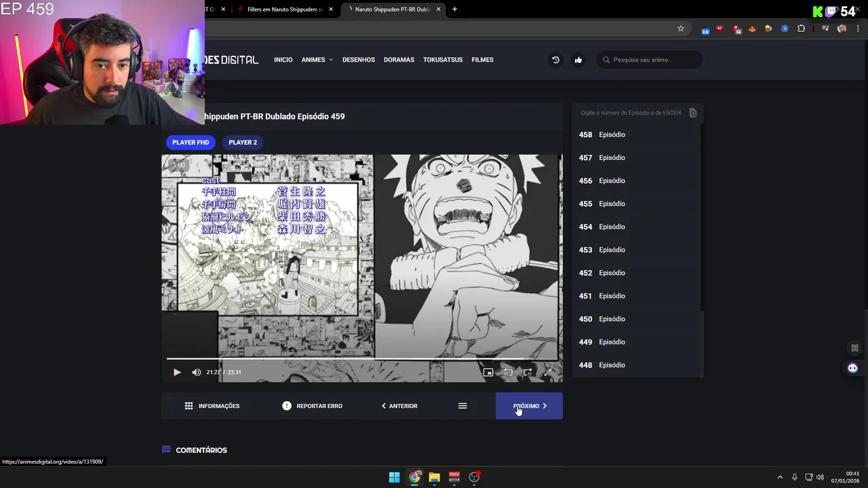Open 453 Episódio from the list
Screen dimensions: 868x488
coord(635,250)
